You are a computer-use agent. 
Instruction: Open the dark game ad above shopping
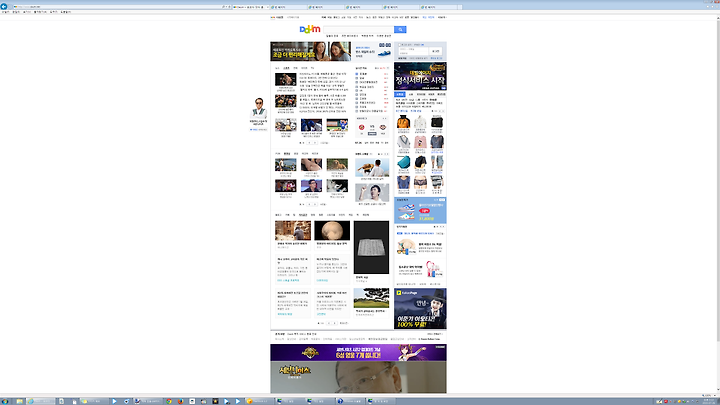click(x=420, y=76)
